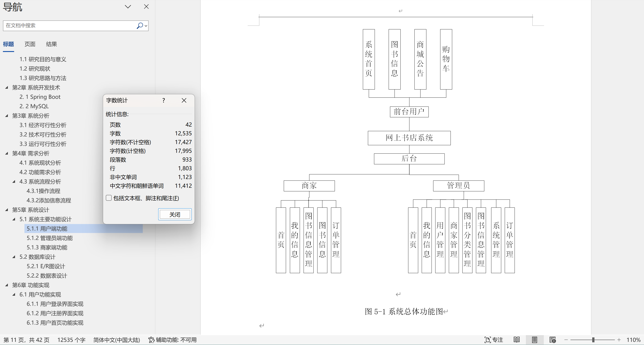Select the 前台用户 box in diagram
Viewport: 644px width, 345px height.
pos(409,112)
